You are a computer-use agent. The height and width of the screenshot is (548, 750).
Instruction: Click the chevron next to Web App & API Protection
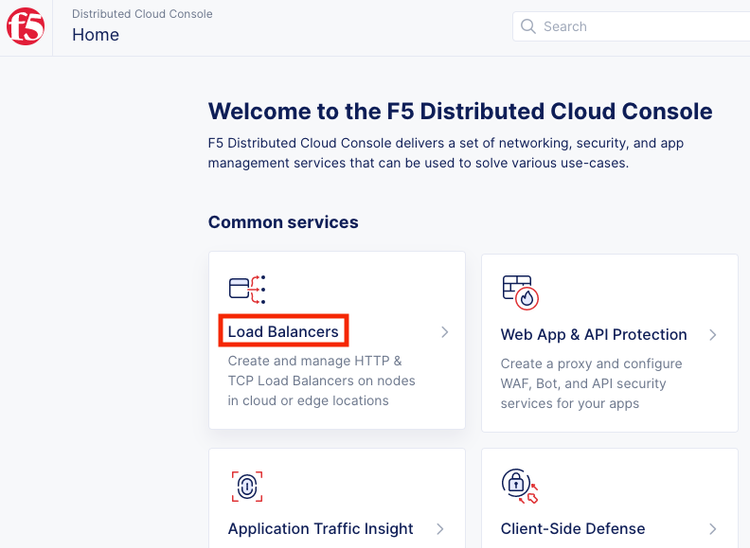713,335
